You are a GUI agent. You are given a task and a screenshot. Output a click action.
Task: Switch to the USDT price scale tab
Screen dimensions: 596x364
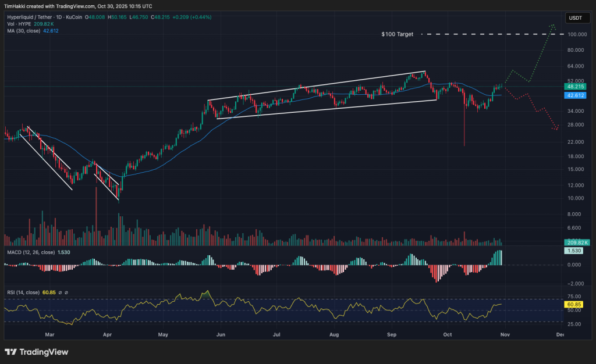[577, 17]
